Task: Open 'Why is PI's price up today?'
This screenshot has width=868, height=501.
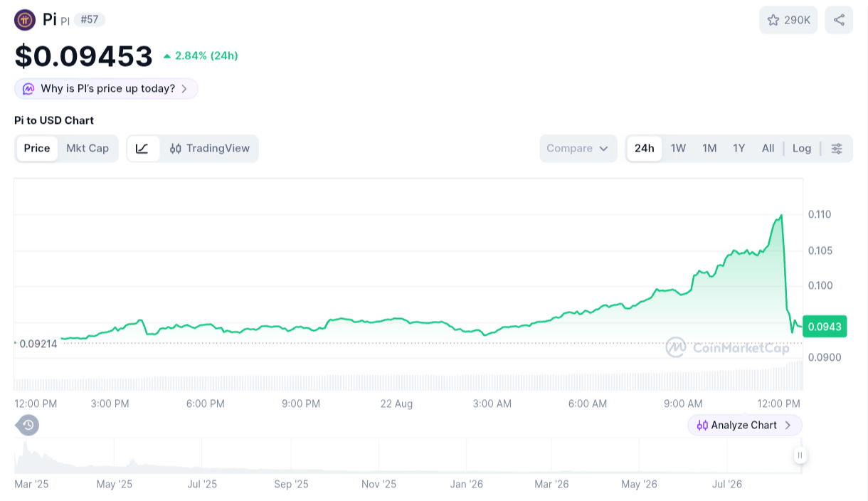Action: [106, 89]
